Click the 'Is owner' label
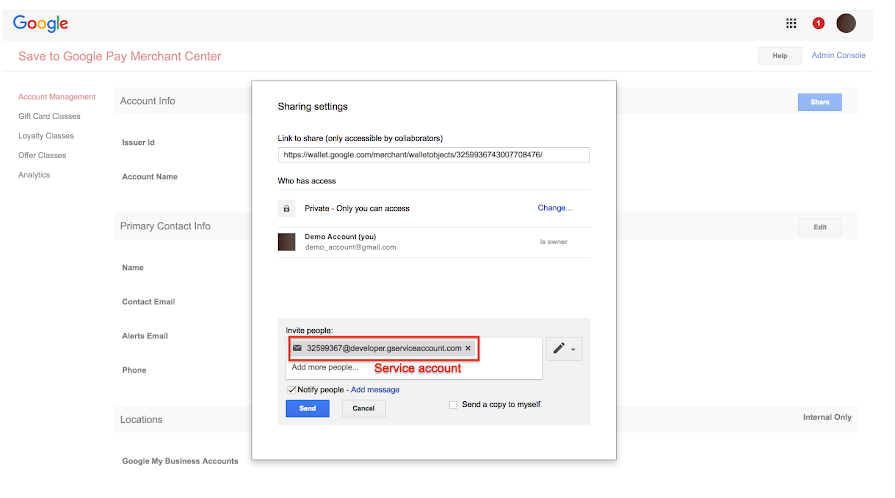 (x=554, y=242)
